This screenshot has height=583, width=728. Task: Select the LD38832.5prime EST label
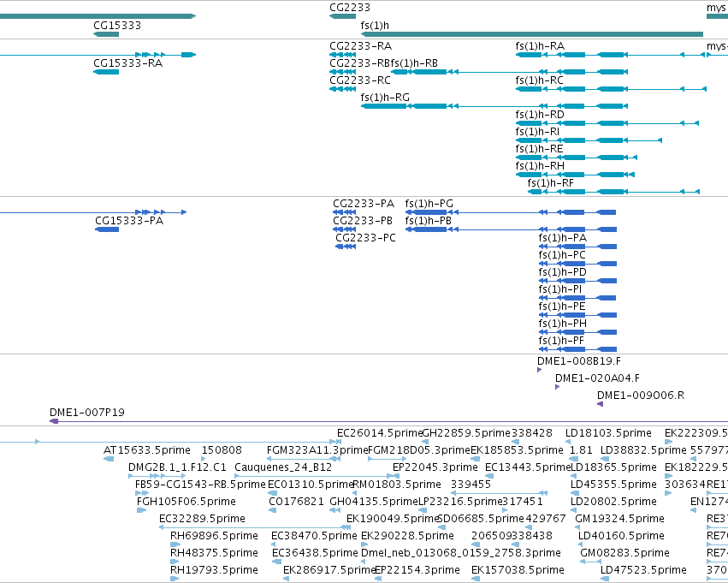pos(643,450)
